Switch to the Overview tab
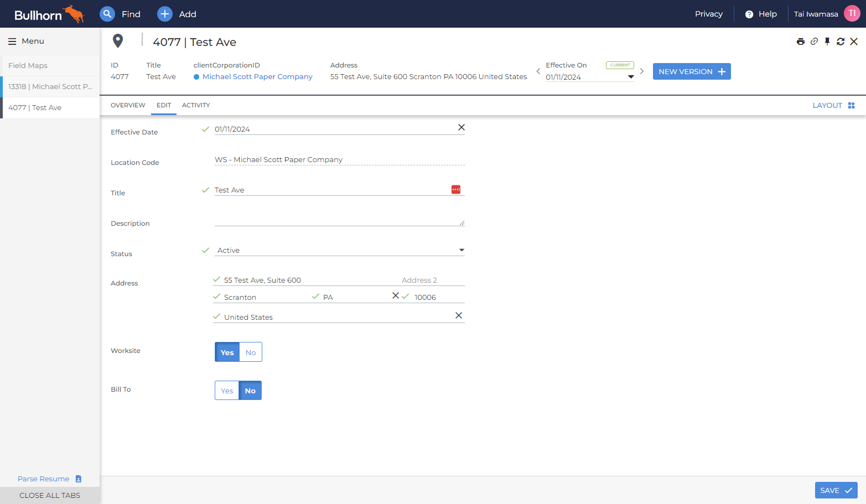This screenshot has width=866, height=504. [x=128, y=105]
